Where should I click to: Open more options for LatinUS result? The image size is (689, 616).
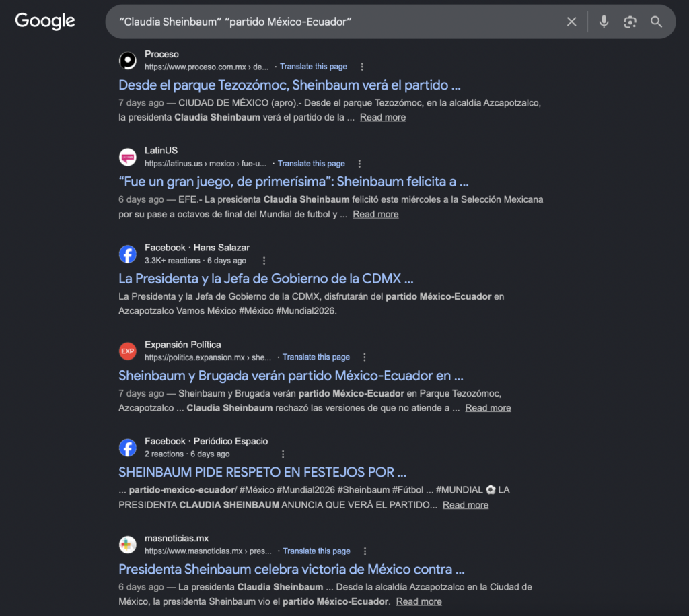pos(359,164)
